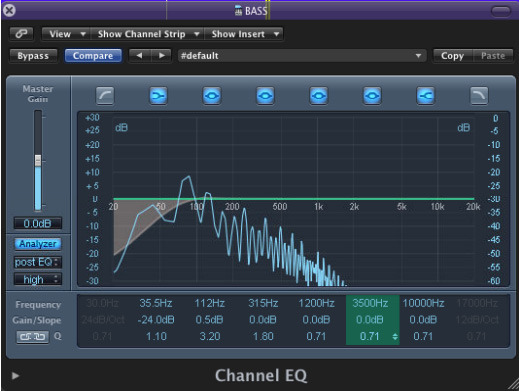Toggle the 1200Hz parametric band icon

[319, 96]
